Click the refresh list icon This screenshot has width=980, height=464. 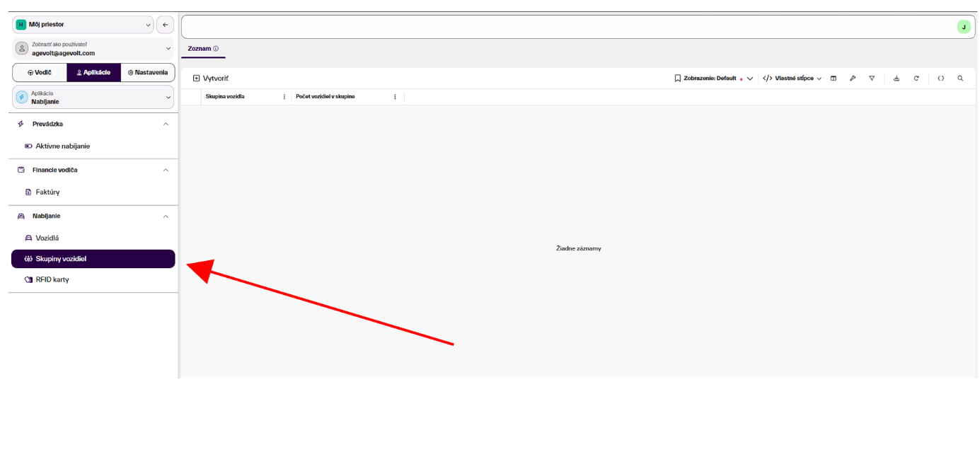pyautogui.click(x=916, y=79)
